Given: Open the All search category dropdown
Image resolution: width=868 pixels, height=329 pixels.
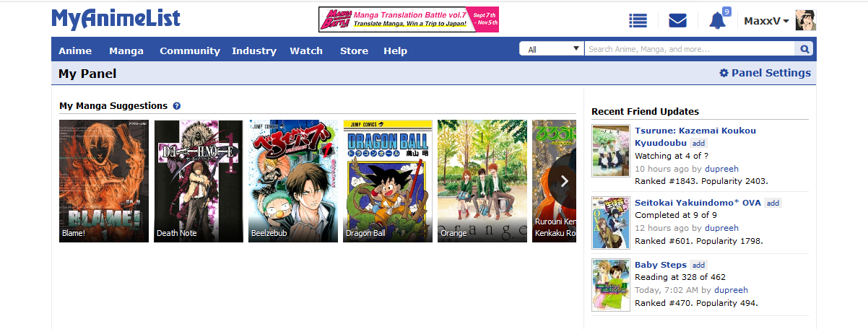Looking at the screenshot, I should (x=552, y=49).
